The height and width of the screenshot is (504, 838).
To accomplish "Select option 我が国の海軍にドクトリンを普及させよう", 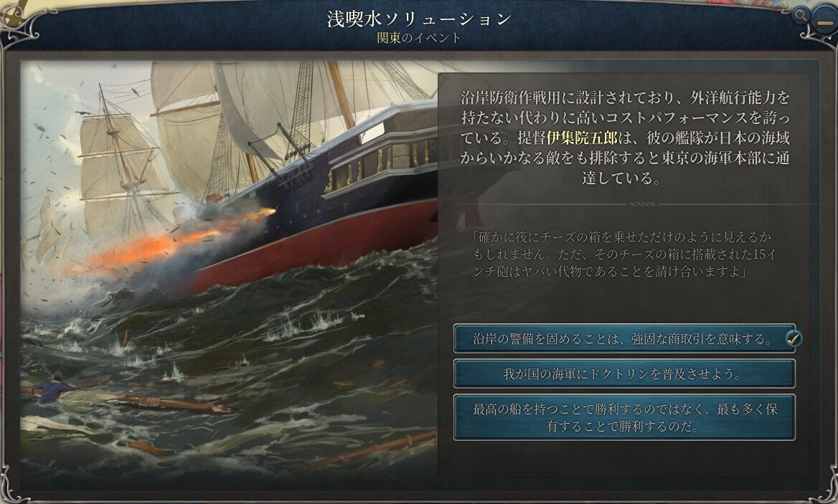I will [623, 374].
